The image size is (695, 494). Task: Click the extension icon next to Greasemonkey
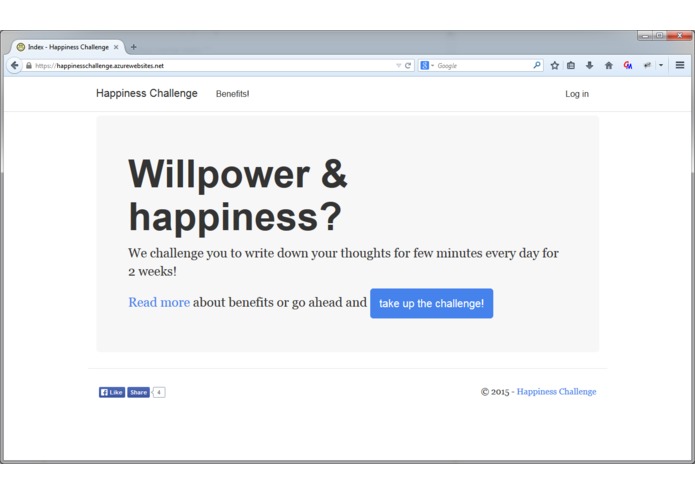coord(647,66)
